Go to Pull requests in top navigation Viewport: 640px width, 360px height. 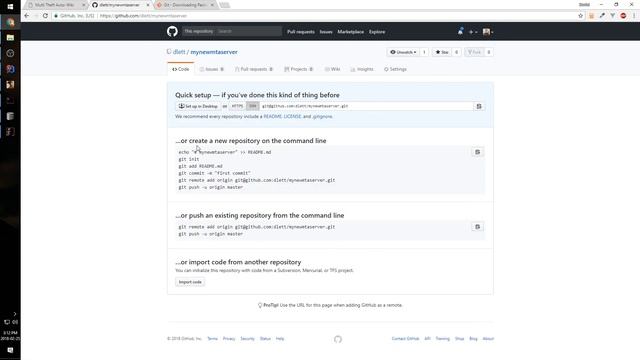click(x=301, y=32)
